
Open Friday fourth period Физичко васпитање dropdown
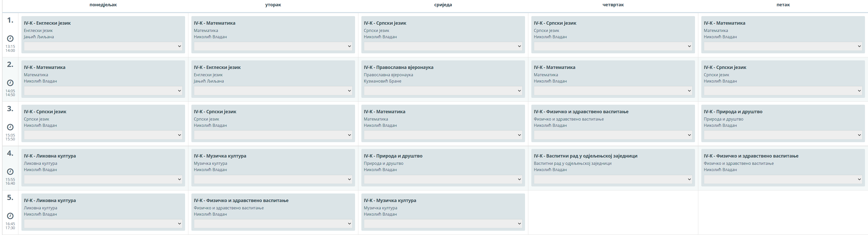click(x=783, y=179)
